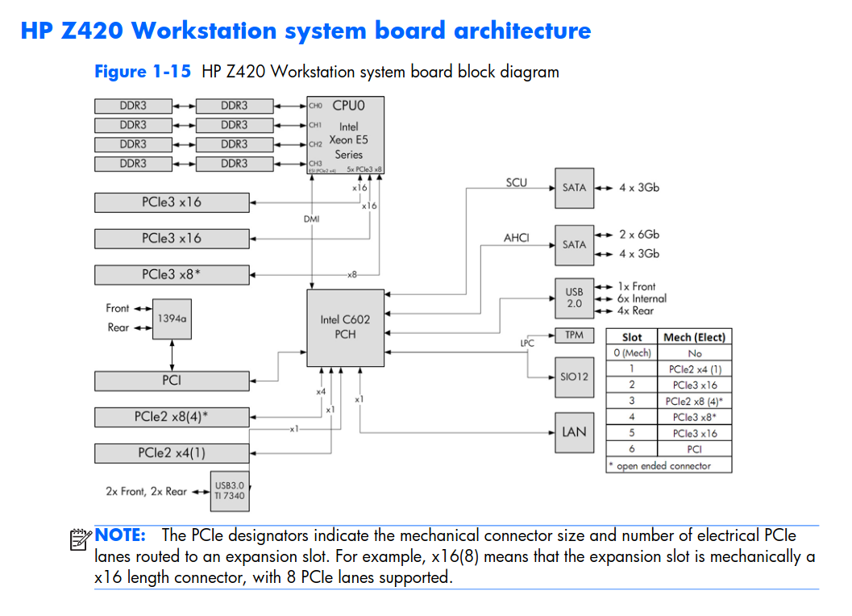The height and width of the screenshot is (616, 852).
Task: Click the 'DMI' link label
Action: point(311,219)
